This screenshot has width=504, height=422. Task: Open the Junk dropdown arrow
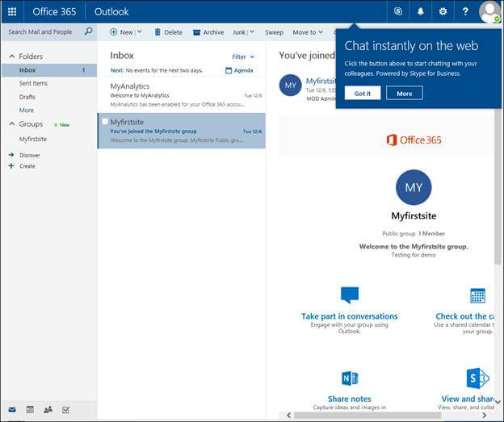[252, 31]
